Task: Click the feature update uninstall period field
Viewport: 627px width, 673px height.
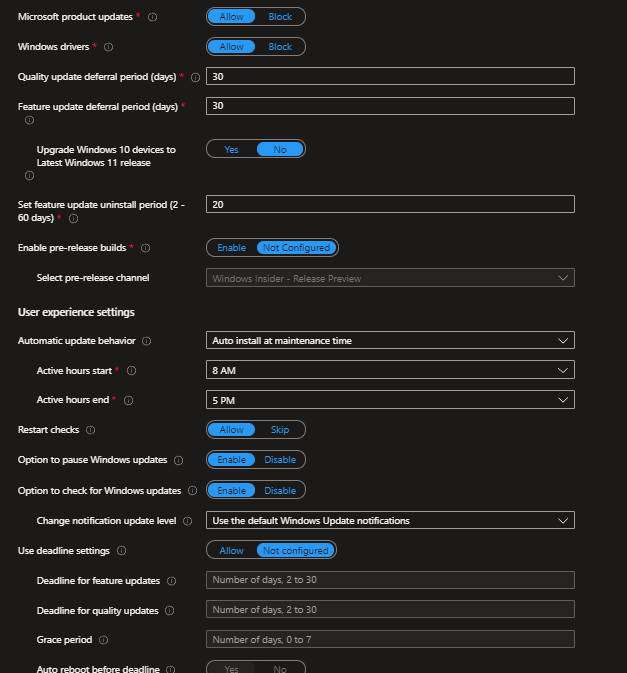Action: pos(390,204)
